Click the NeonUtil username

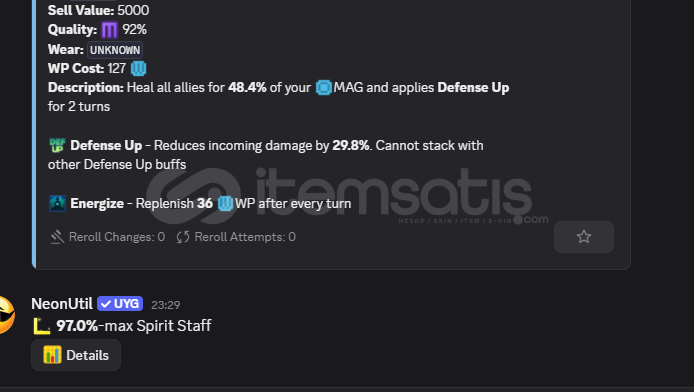(x=62, y=304)
